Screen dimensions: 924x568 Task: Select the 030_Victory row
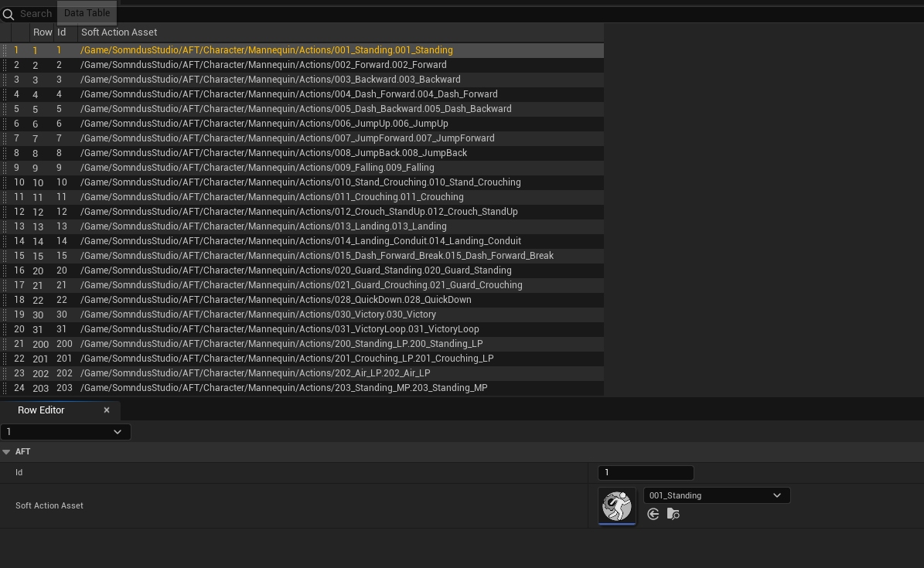point(258,315)
